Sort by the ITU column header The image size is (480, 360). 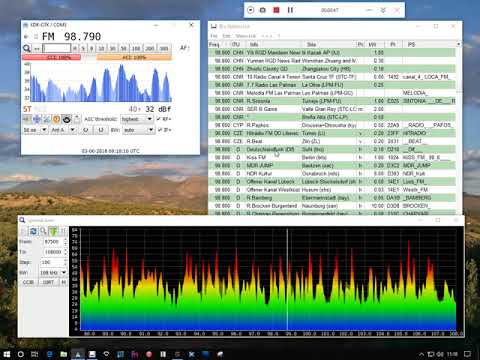click(237, 44)
